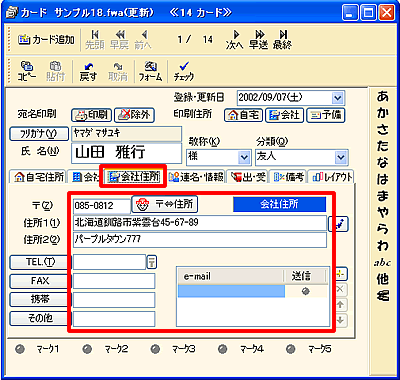Switch to the 備考 tab

(289, 177)
